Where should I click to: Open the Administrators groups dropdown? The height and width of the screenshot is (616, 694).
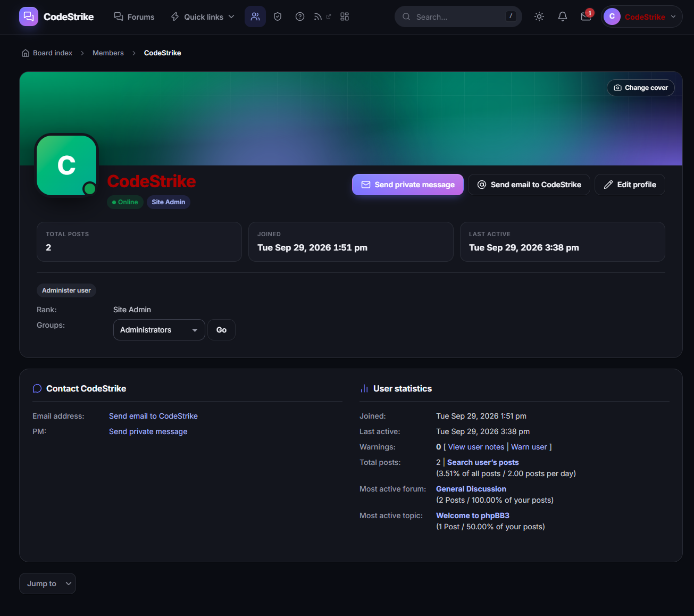pyautogui.click(x=159, y=330)
